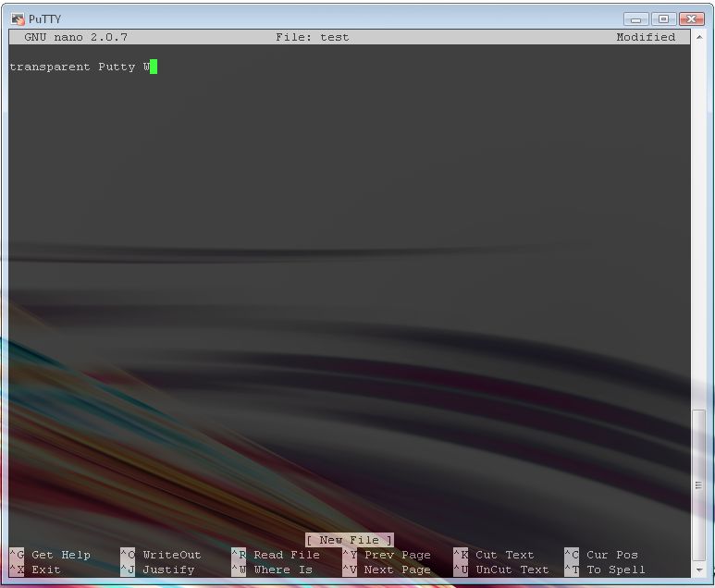Click the scrollbar down arrow
This screenshot has width=715, height=588.
(698, 570)
